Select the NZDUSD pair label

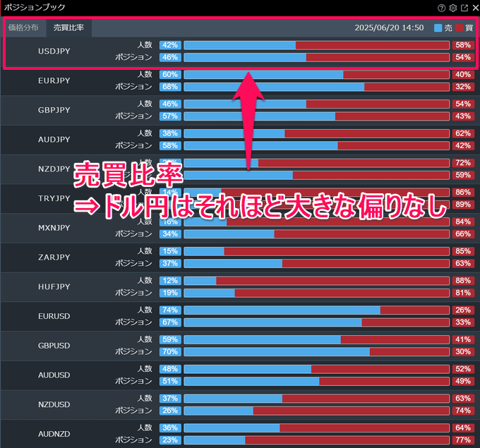[x=54, y=404]
